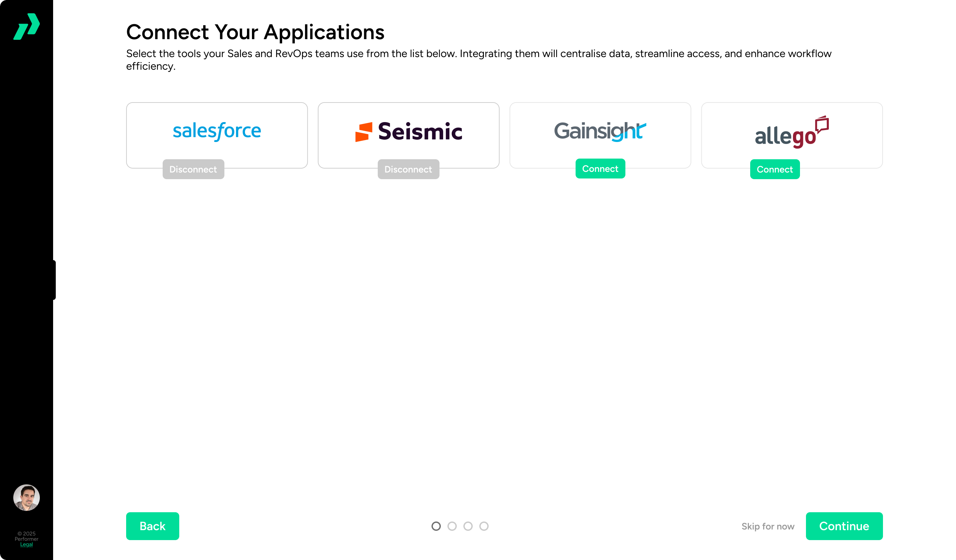Click the Connect Your Applications heading
Image resolution: width=956 pixels, height=560 pixels.
coord(255,32)
